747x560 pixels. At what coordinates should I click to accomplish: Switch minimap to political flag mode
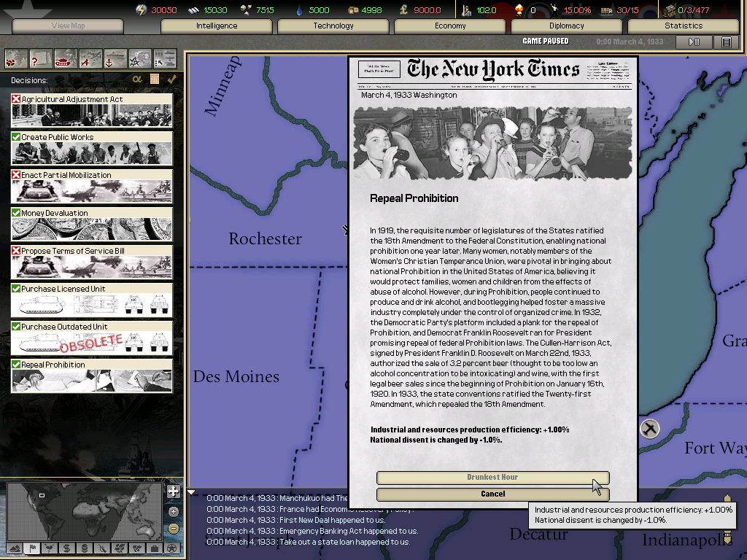(x=32, y=548)
